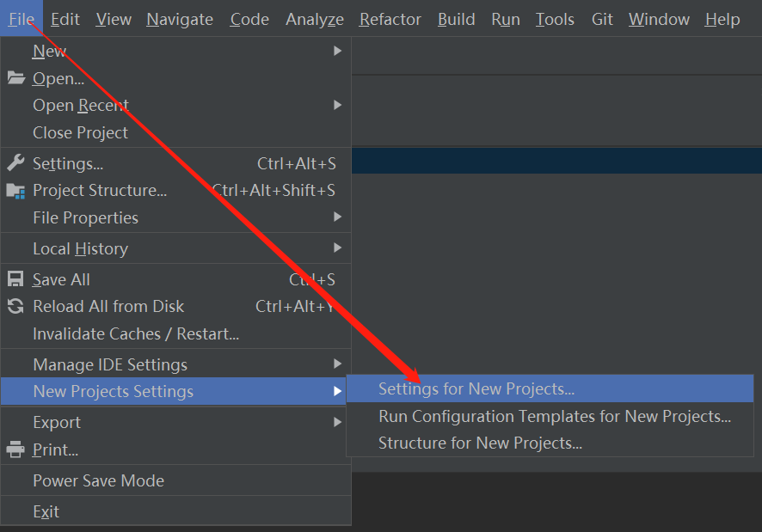Select Structure for New Projects
This screenshot has width=762, height=532.
(550, 443)
